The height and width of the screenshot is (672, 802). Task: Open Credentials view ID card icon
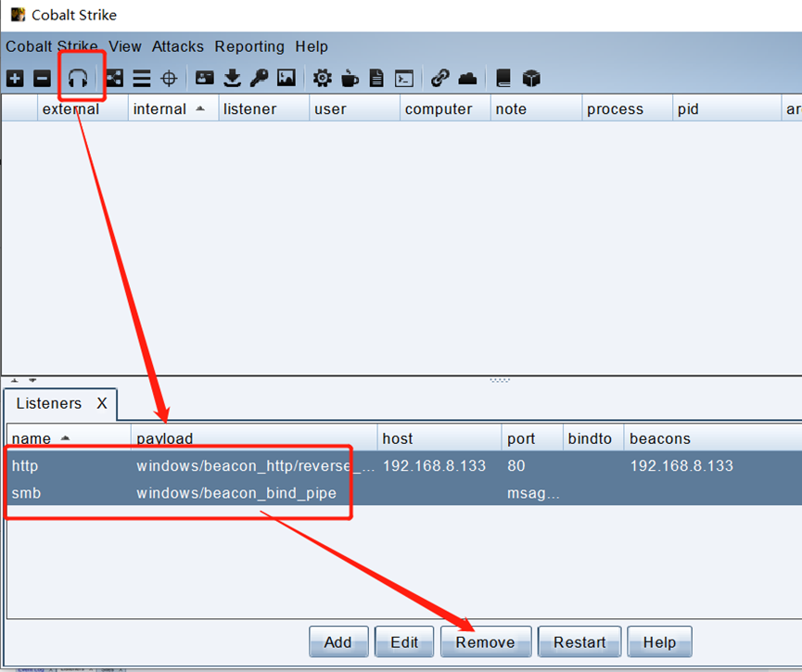pyautogui.click(x=205, y=78)
